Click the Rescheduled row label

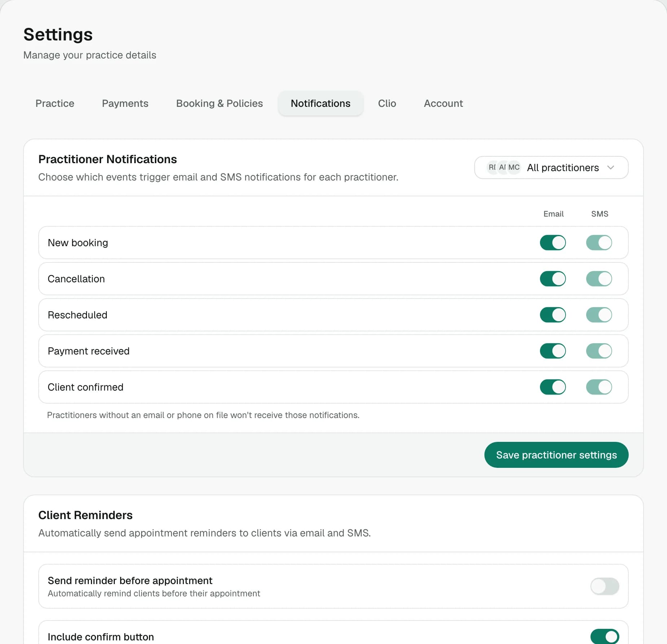[78, 315]
